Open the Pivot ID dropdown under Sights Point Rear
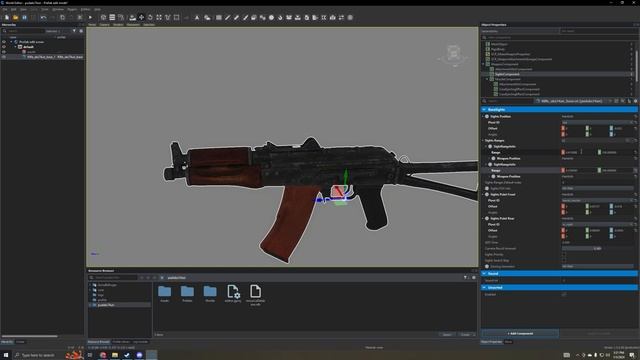The image size is (640, 360). coord(598,224)
